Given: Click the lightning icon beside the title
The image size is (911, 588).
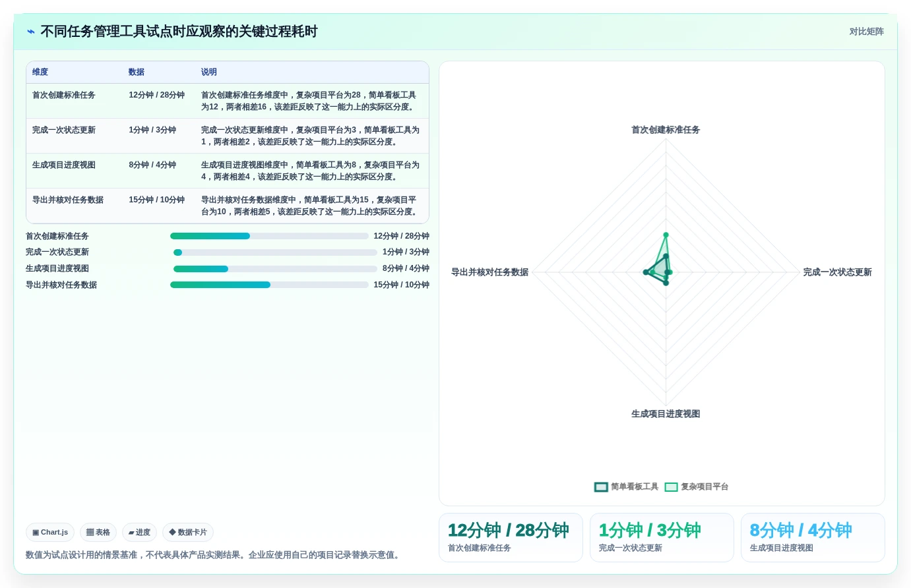Looking at the screenshot, I should [31, 32].
